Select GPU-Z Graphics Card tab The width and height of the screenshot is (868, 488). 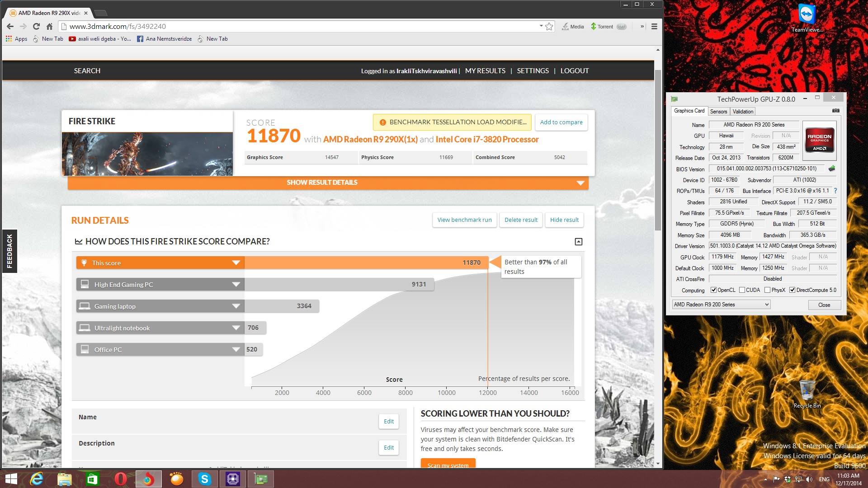pos(689,111)
